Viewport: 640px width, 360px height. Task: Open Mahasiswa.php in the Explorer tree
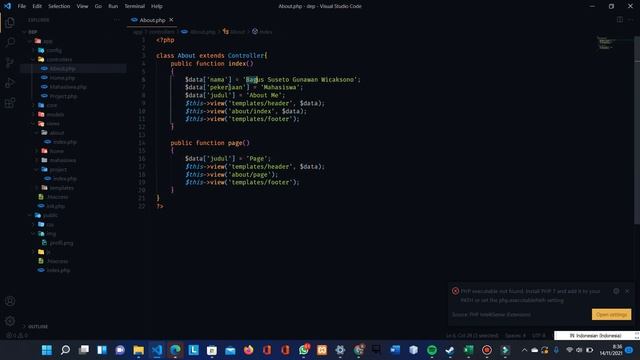pyautogui.click(x=68, y=87)
